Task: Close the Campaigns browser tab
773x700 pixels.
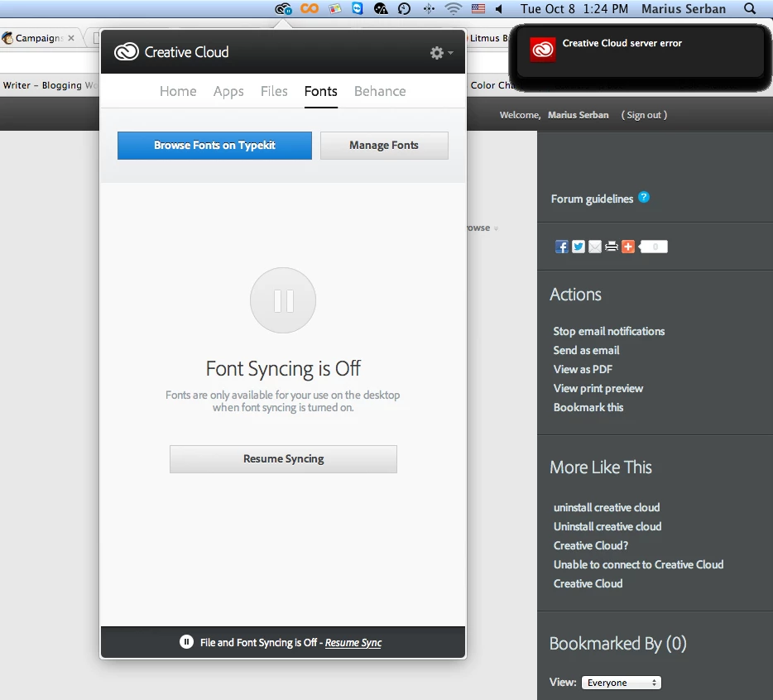Action: [71, 38]
